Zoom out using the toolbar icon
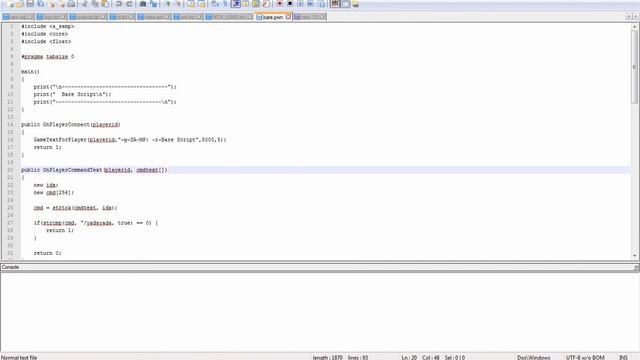The image size is (640, 360). (178, 4)
